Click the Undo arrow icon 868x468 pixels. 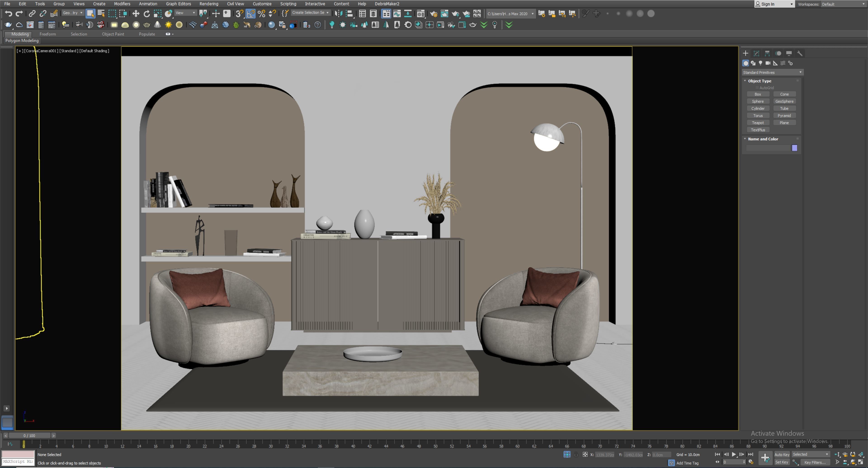click(8, 14)
